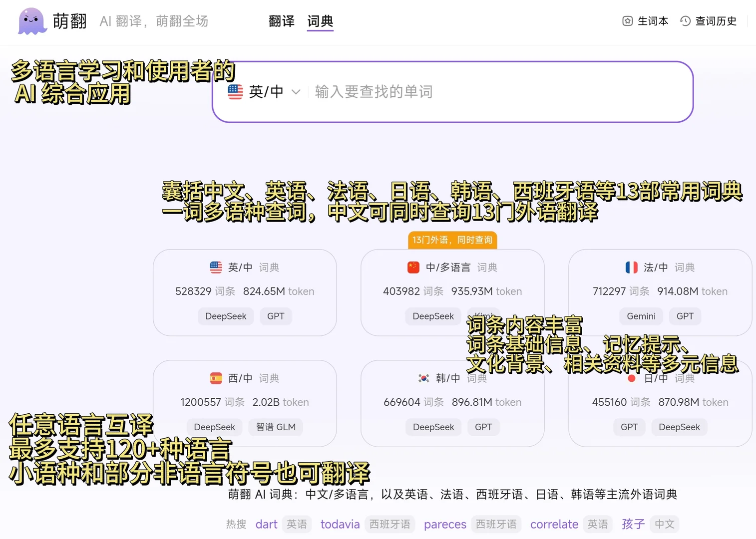Click the 孩子 hot search link
This screenshot has width=756, height=539.
(x=632, y=524)
